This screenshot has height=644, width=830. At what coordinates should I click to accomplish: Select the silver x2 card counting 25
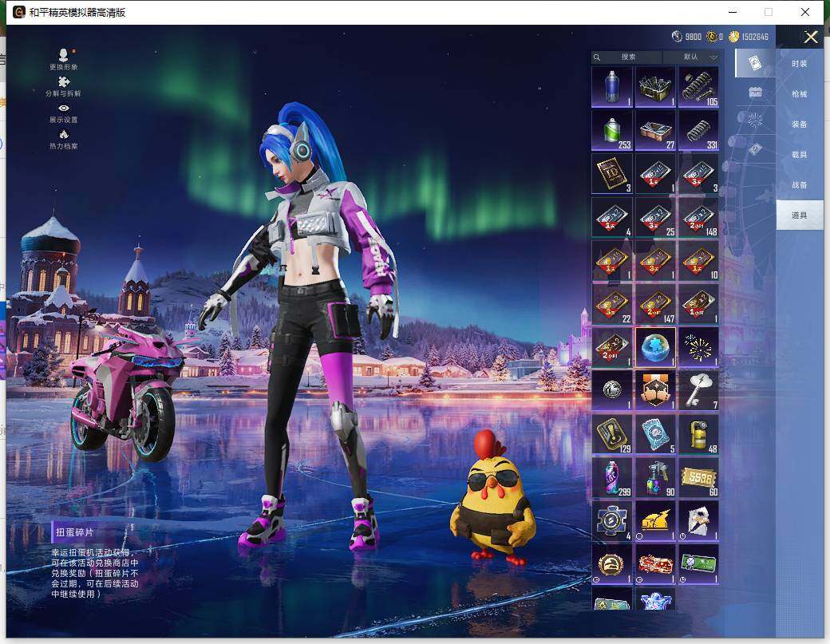(655, 217)
